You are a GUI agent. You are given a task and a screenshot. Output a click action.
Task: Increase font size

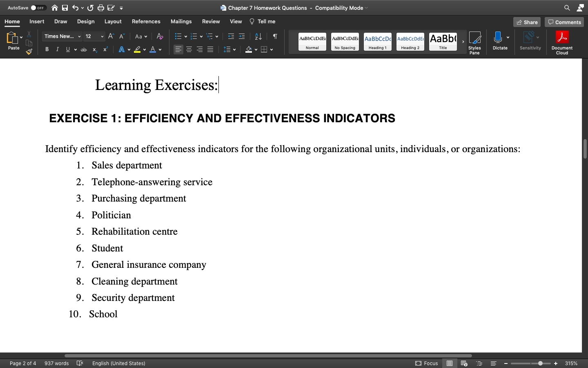tap(111, 36)
